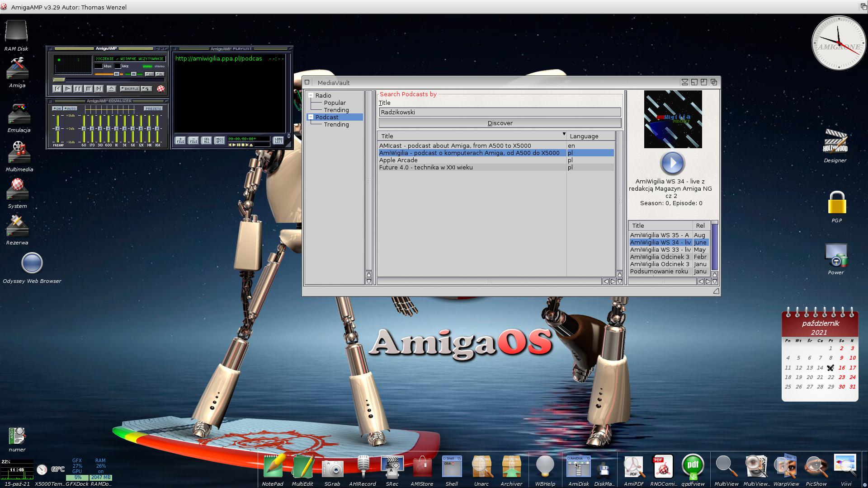This screenshot has width=868, height=488.
Task: Click SEL ALL in playlist
Action: pyautogui.click(x=207, y=141)
